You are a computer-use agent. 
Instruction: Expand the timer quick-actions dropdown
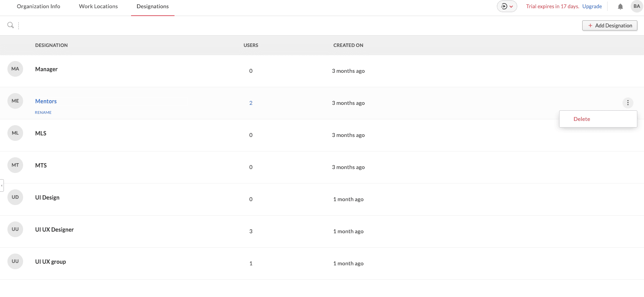[x=507, y=6]
